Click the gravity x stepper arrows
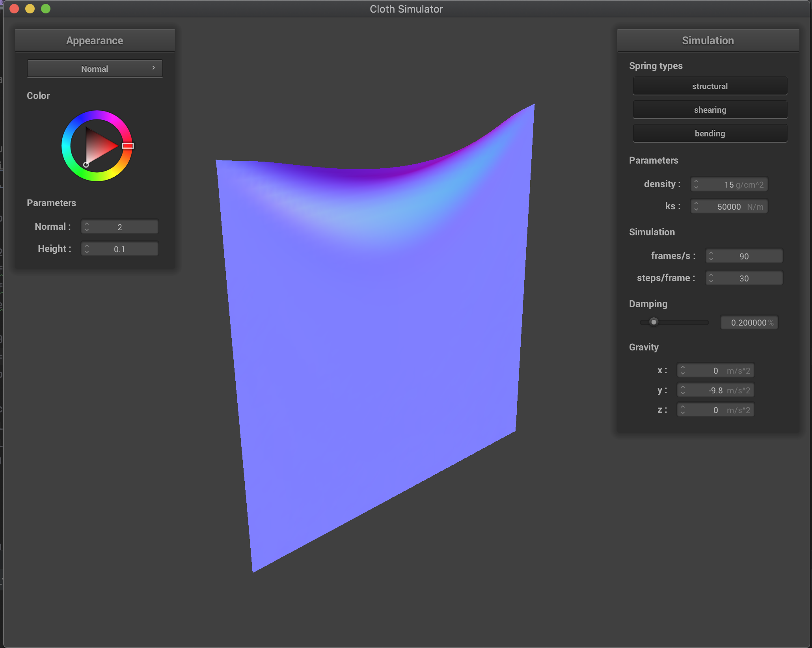Viewport: 812px width, 648px height. [683, 370]
